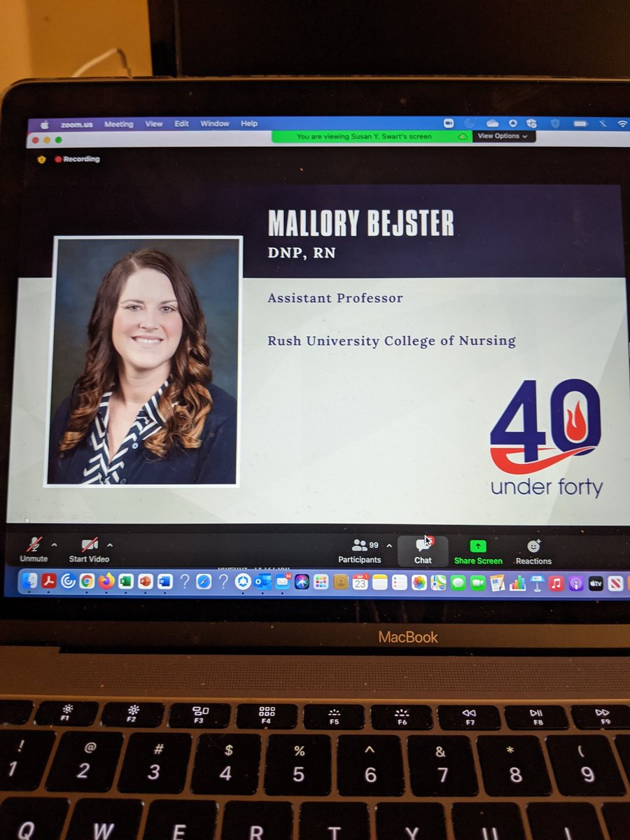Image resolution: width=630 pixels, height=840 pixels.
Task: Click the portrait photo on the shared slide
Action: point(143,361)
